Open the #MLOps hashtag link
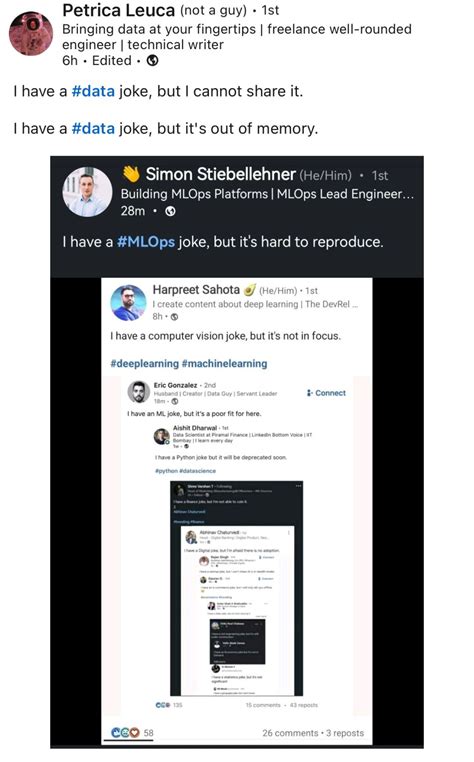Viewport: 474px width, 762px height. coord(146,242)
